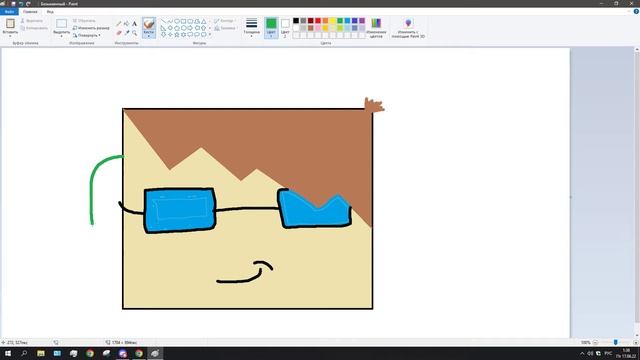Screen dimensions: 640x360
Task: Click the Paint help question mark icon
Action: (636, 12)
